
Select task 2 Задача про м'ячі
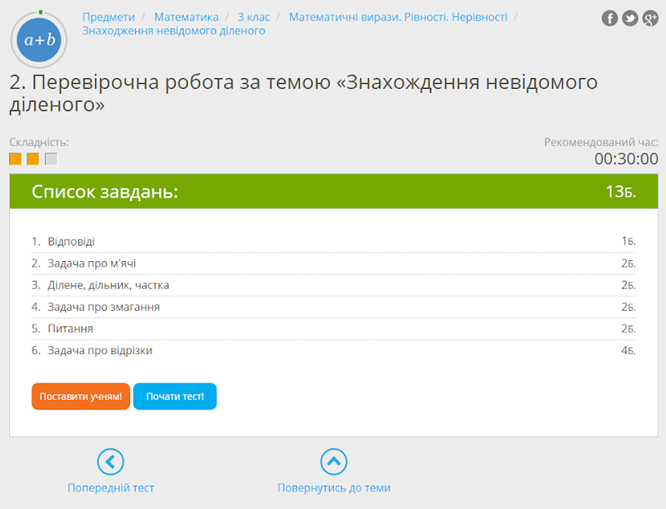[91, 264]
